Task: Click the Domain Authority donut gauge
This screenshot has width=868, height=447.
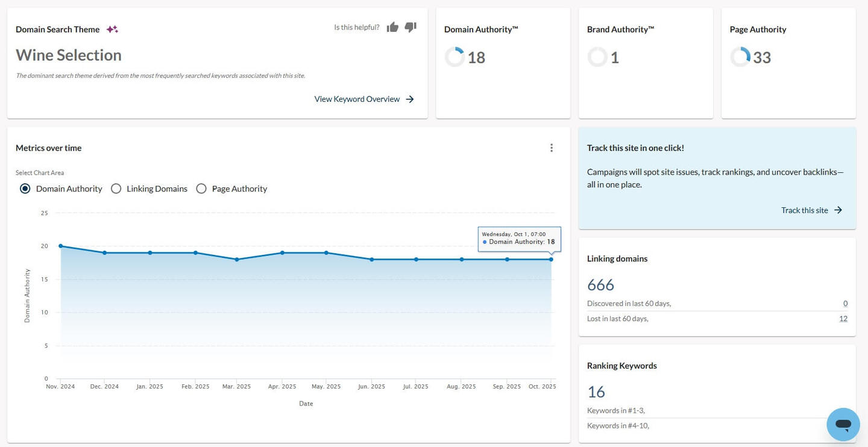Action: pyautogui.click(x=454, y=57)
